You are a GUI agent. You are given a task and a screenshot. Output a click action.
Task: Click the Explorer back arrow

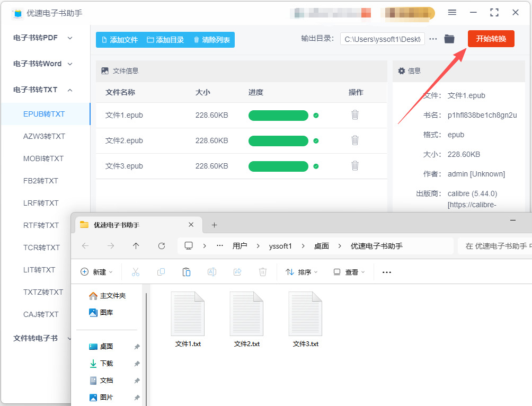pyautogui.click(x=85, y=246)
